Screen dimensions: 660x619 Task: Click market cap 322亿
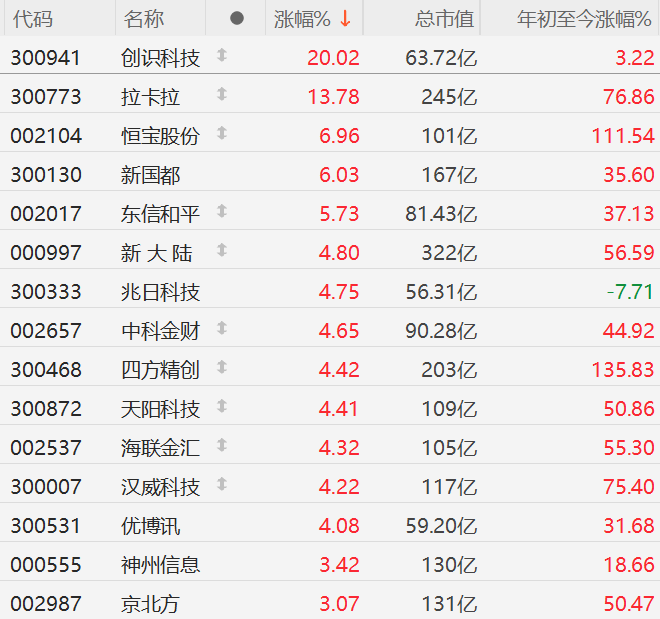coord(450,253)
